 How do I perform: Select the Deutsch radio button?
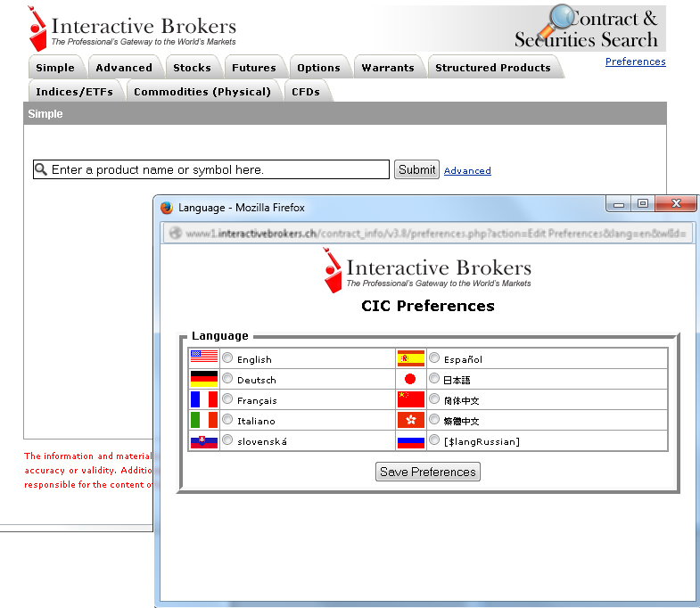click(227, 378)
